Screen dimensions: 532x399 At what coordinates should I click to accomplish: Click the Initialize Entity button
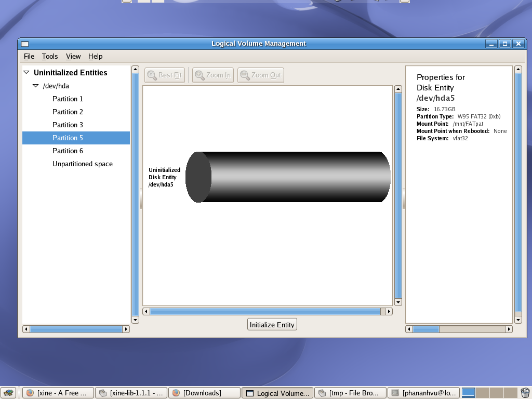coord(272,324)
